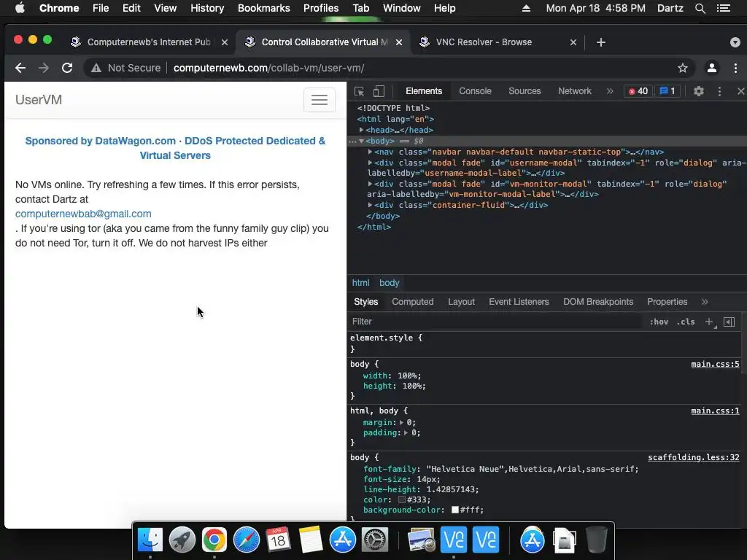Open the main.css:5 source link
This screenshot has height=560, width=747.
[x=715, y=365]
